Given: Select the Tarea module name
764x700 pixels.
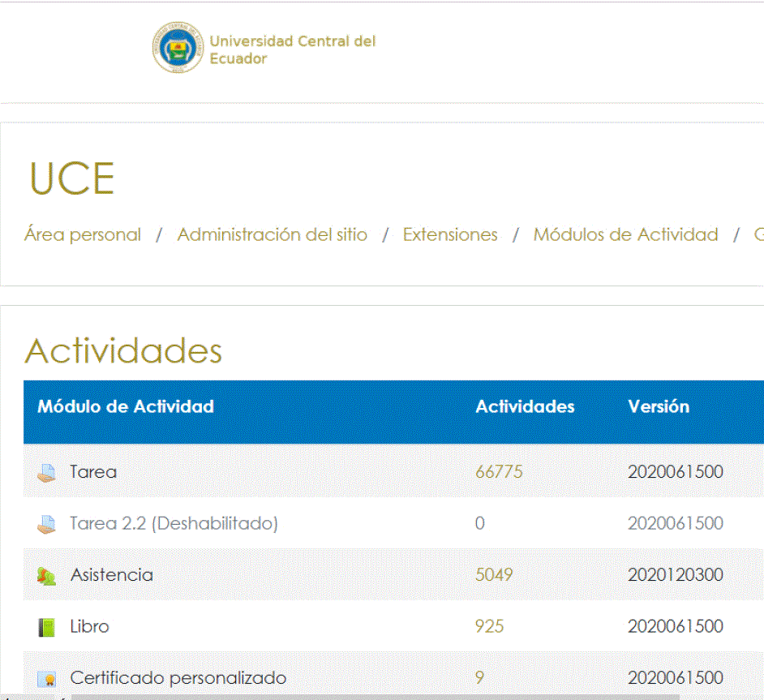Looking at the screenshot, I should click(93, 471).
